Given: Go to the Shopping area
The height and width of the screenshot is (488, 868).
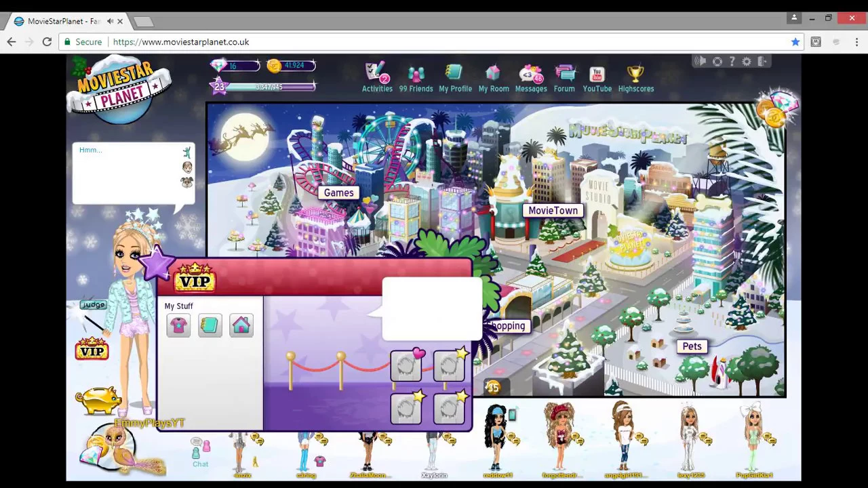Looking at the screenshot, I should (x=509, y=326).
